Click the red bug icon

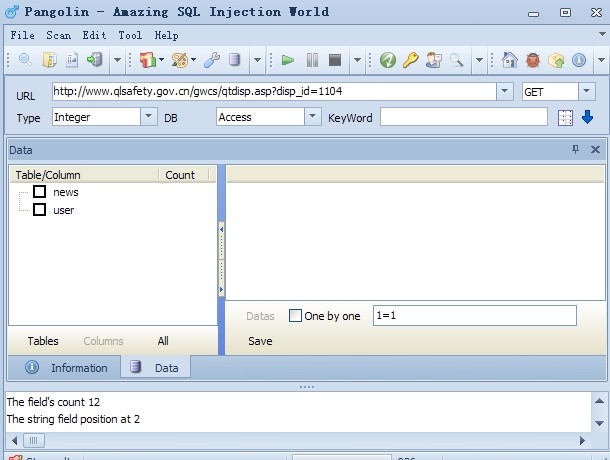[x=533, y=60]
